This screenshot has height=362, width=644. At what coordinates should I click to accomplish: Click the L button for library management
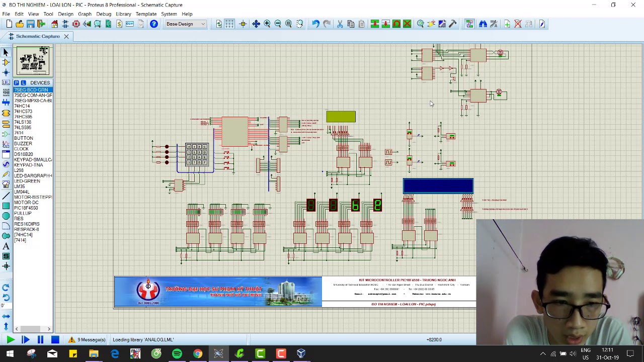pyautogui.click(x=23, y=82)
